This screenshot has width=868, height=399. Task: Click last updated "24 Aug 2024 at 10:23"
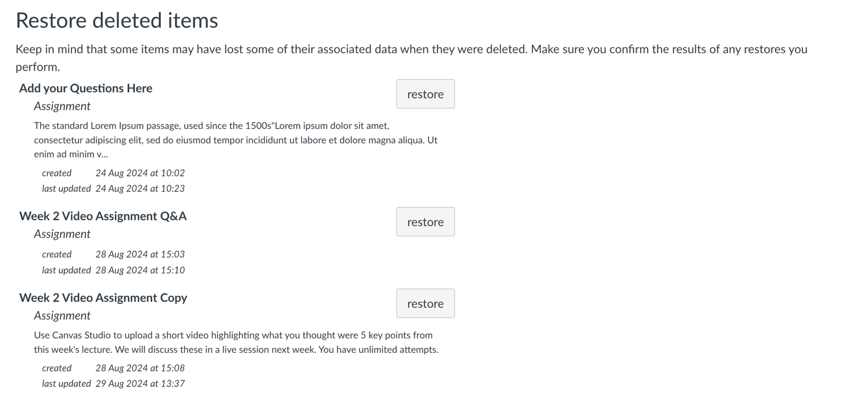(x=140, y=188)
